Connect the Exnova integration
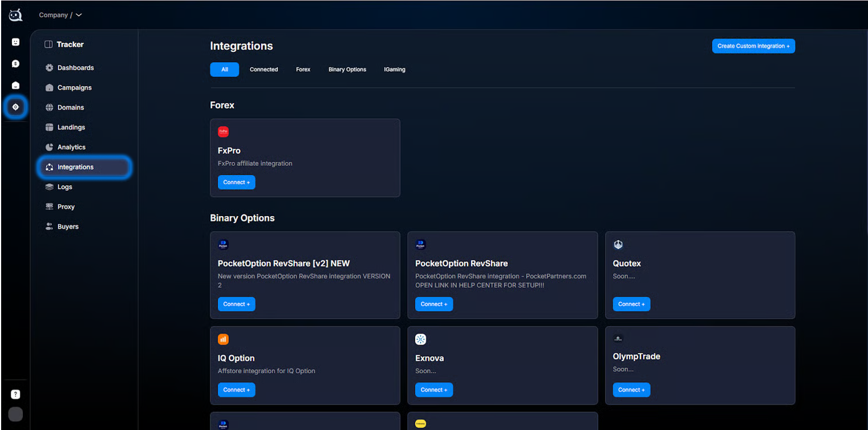 [434, 390]
